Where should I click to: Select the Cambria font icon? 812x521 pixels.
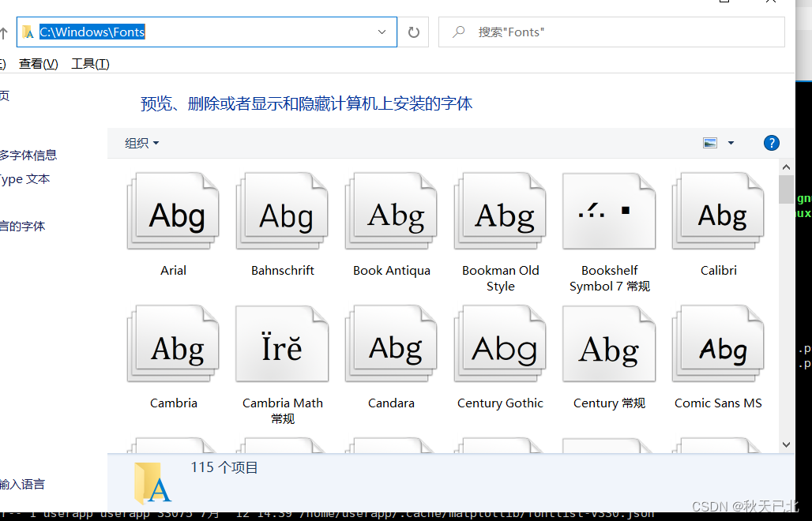[173, 343]
